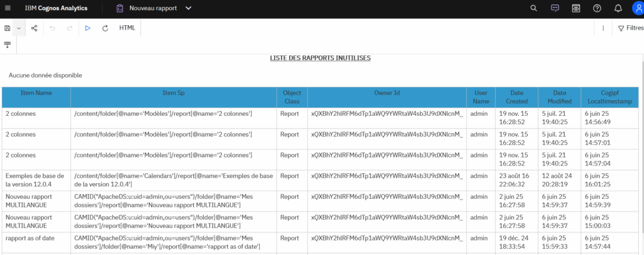
Task: Open the main hamburger navigation menu
Action: coord(8,8)
